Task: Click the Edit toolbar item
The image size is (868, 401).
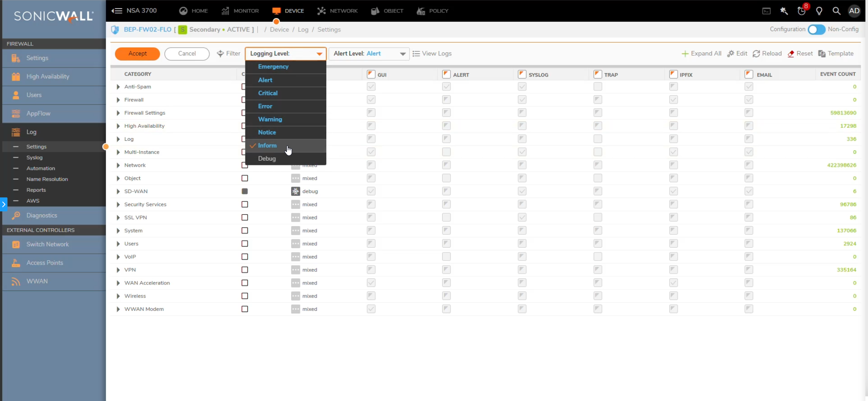Action: click(x=737, y=54)
